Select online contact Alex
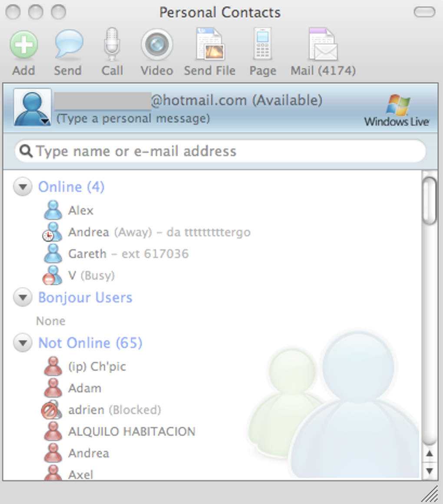 (x=81, y=211)
